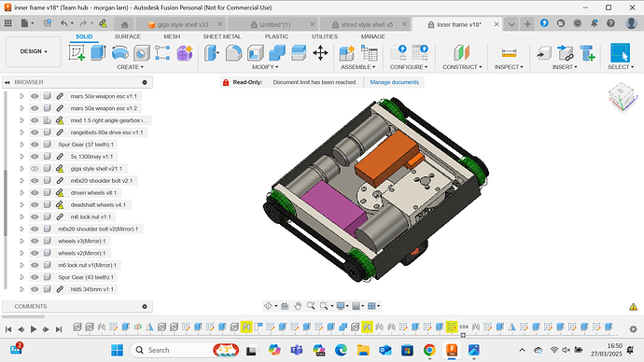Image resolution: width=644 pixels, height=362 pixels.
Task: Open the DESIGN workspace dropdown
Action: point(34,51)
